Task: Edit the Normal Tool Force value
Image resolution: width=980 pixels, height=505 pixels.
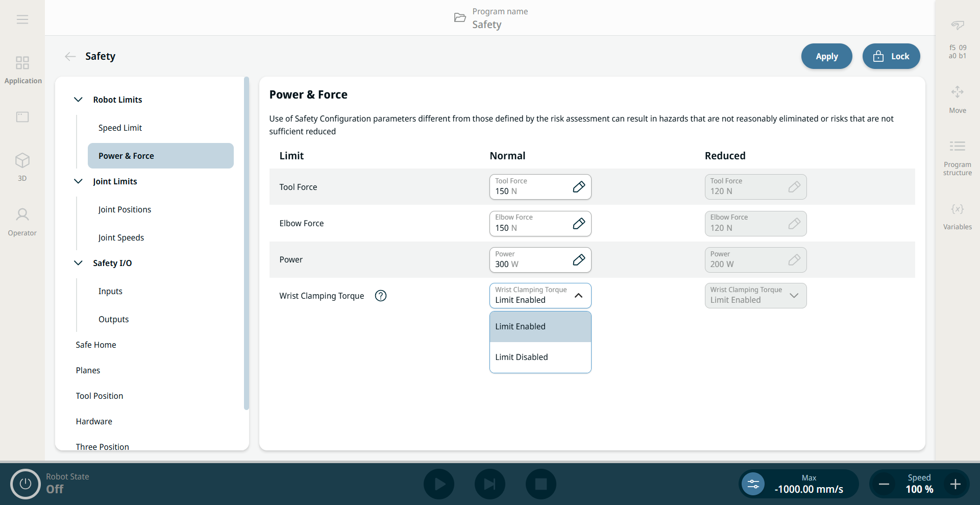Action: 578,187
